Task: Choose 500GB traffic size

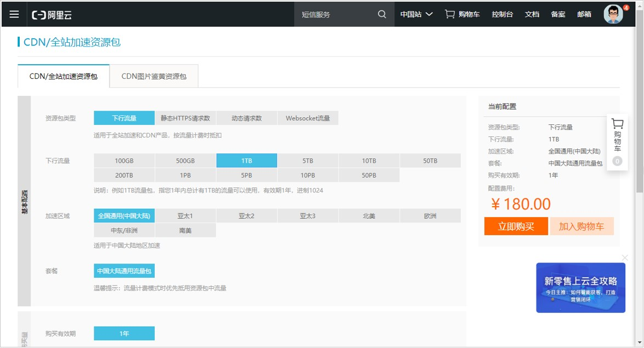Action: tap(185, 161)
